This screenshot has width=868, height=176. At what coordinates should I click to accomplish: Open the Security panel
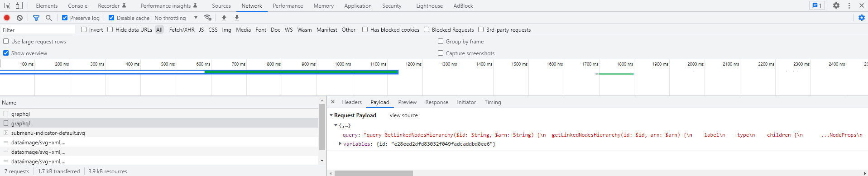(392, 6)
